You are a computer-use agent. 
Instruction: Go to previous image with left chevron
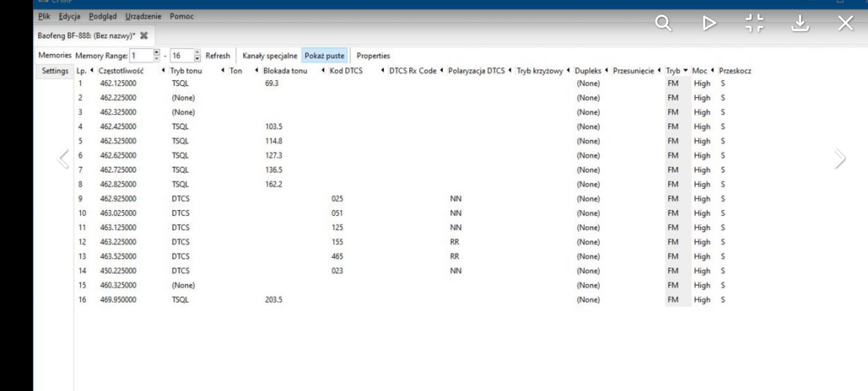tap(63, 158)
